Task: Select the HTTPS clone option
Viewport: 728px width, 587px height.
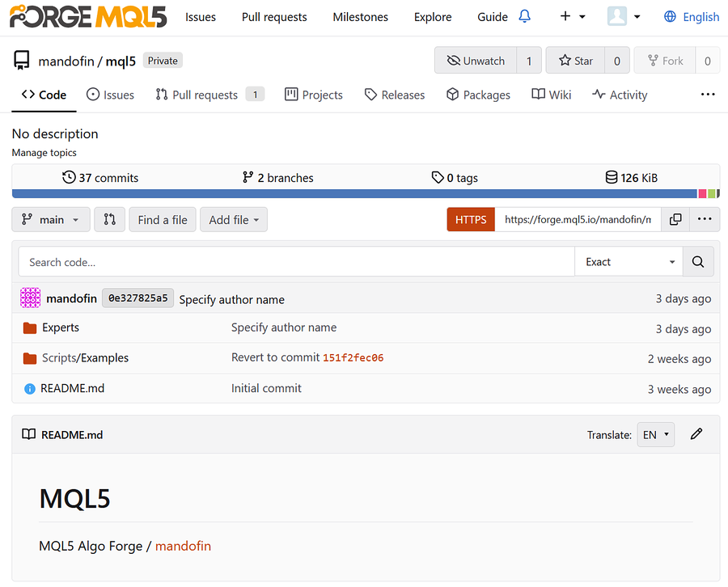Action: point(471,219)
